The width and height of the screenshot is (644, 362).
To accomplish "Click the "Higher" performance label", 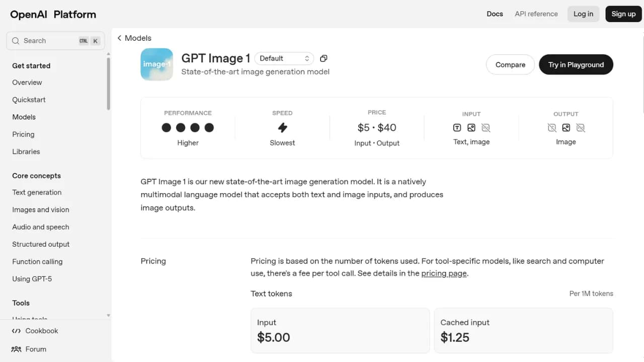I will (188, 143).
